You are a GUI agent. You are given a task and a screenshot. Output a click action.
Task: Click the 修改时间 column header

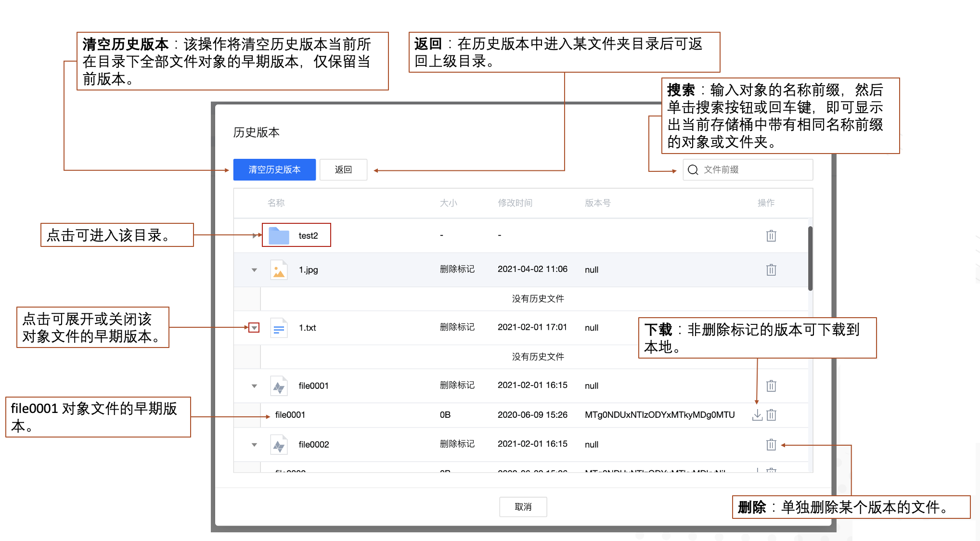tap(515, 203)
